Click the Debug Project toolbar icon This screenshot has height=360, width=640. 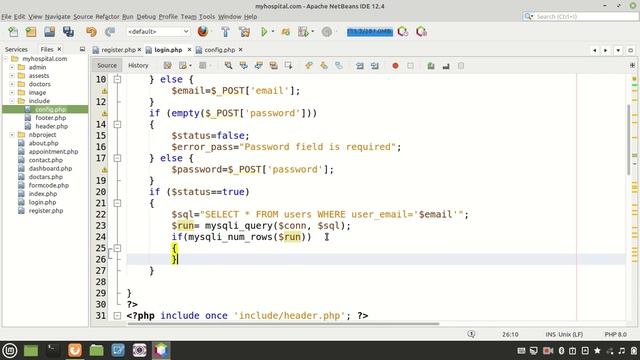click(285, 32)
